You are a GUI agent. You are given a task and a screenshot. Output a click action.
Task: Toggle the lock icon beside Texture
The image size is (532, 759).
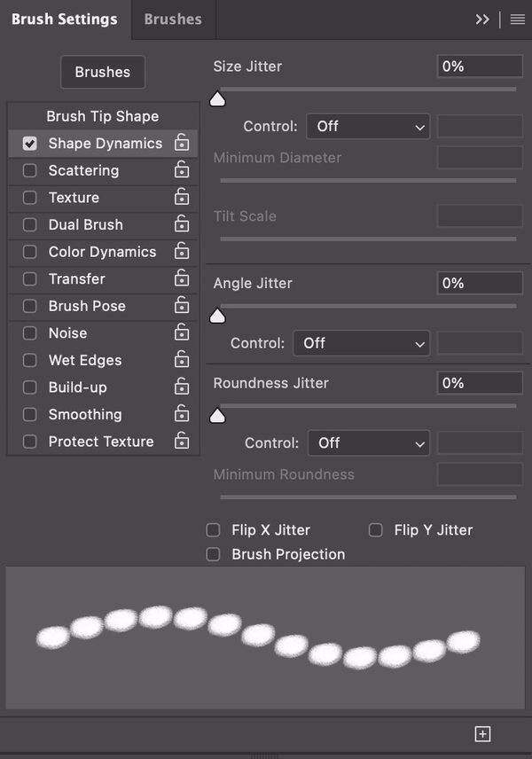point(182,198)
